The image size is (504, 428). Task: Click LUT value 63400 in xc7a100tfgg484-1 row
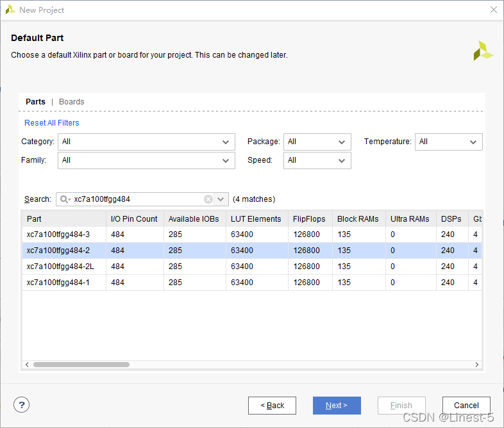[242, 283]
